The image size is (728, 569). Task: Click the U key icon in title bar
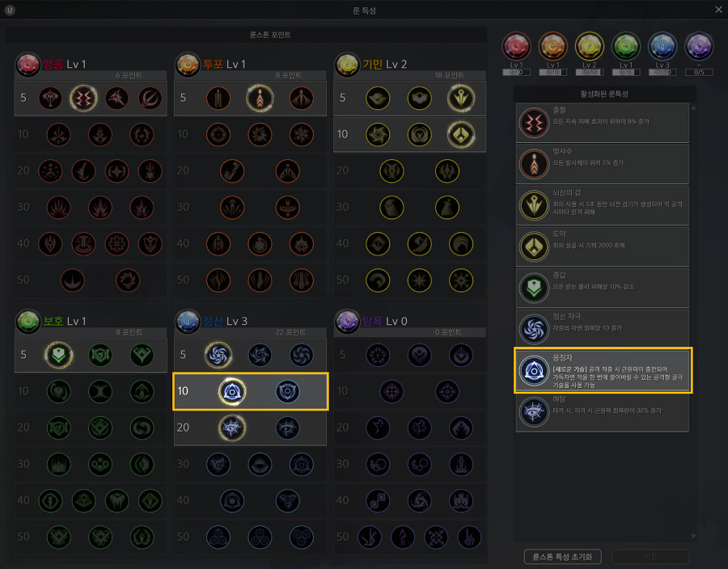pyautogui.click(x=9, y=10)
